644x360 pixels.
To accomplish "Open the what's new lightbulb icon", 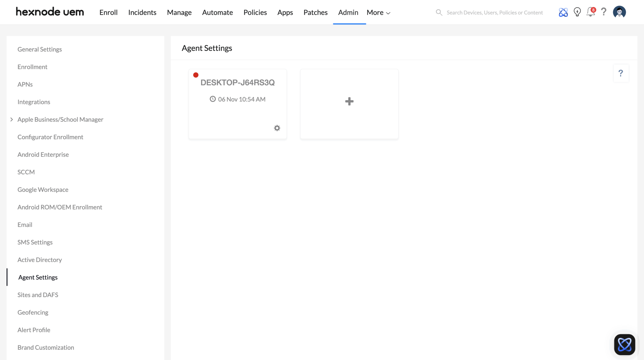I will 577,12.
